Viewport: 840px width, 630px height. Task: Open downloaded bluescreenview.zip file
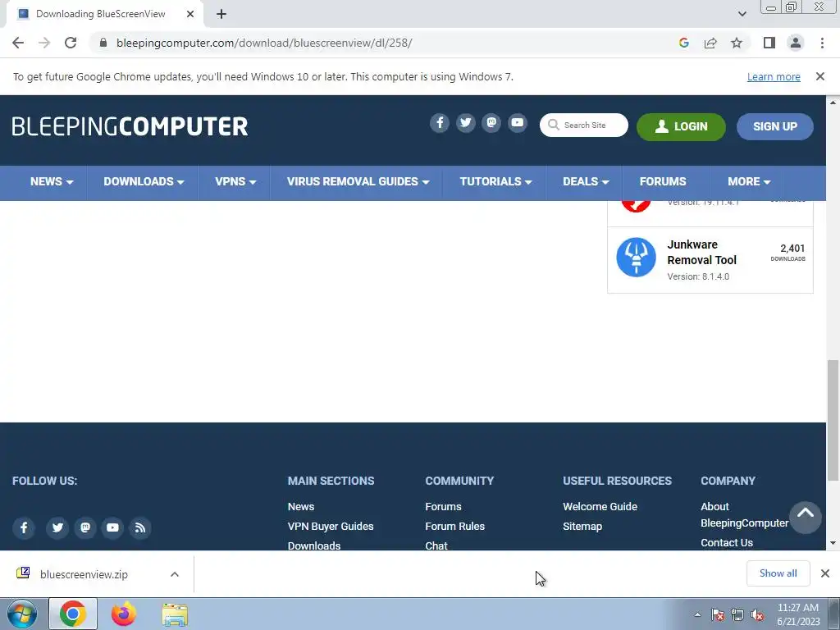pos(84,574)
